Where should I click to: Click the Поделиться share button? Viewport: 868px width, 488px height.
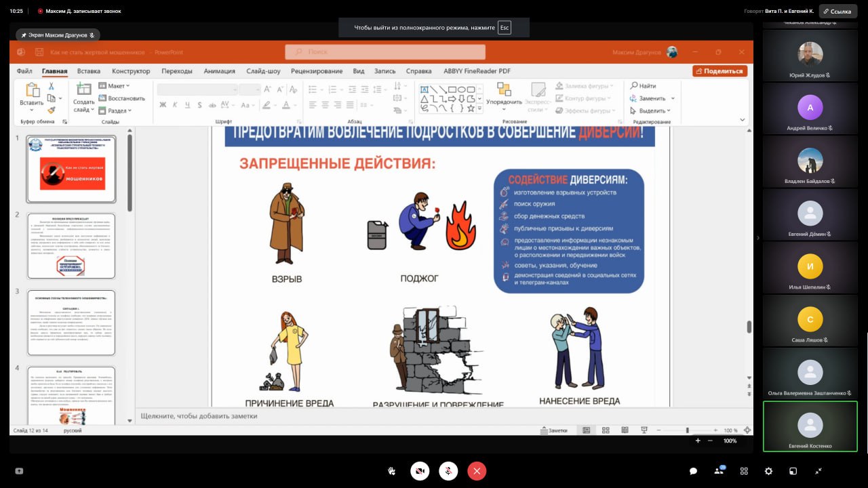(719, 71)
